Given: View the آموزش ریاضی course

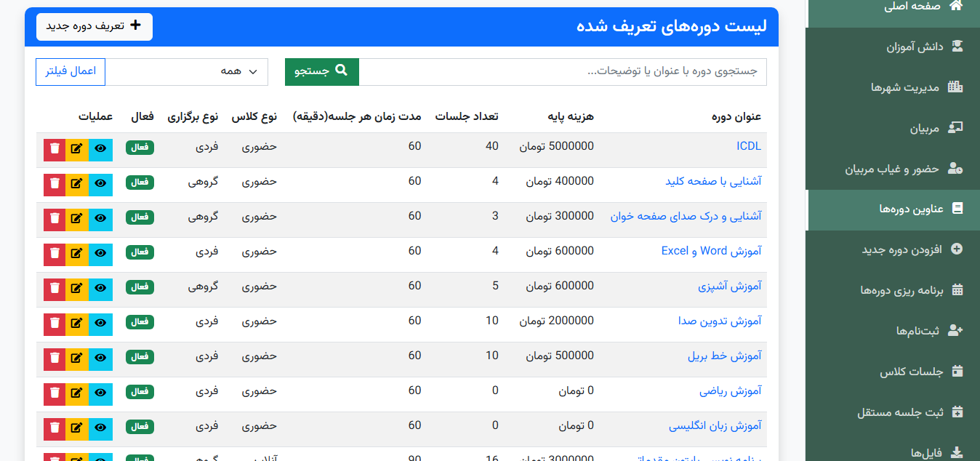Looking at the screenshot, I should point(101,394).
